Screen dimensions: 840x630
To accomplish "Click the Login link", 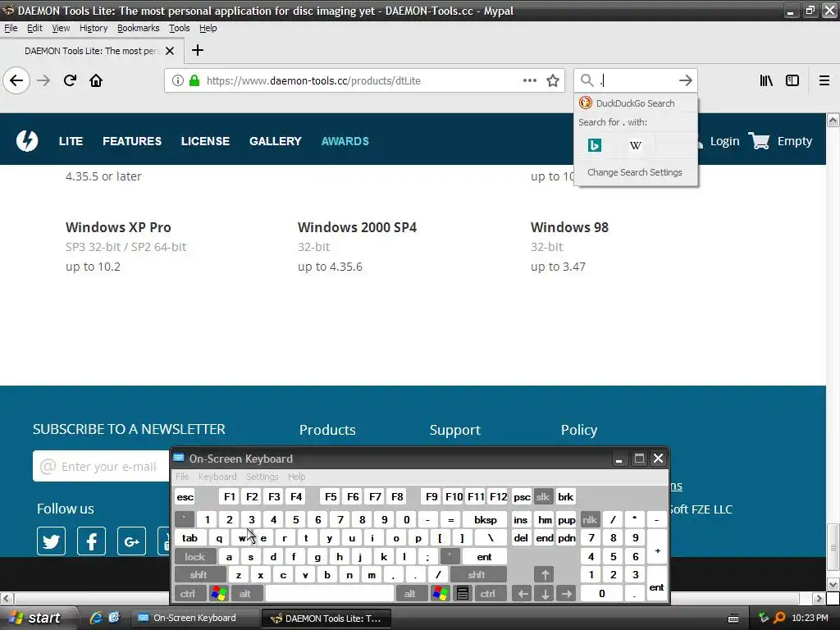I will coord(724,141).
